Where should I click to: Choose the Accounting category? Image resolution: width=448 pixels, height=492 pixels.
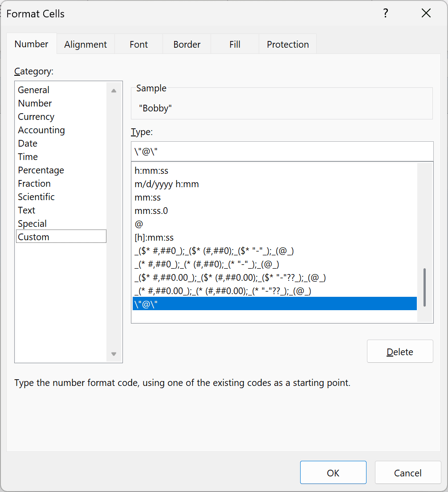pos(61,130)
